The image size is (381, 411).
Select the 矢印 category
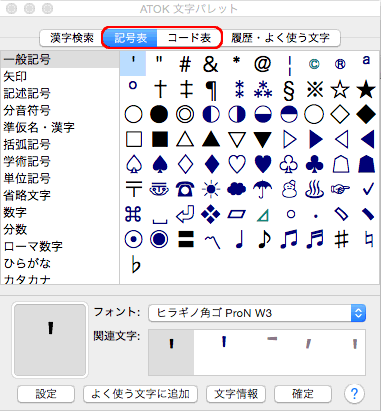(x=60, y=77)
